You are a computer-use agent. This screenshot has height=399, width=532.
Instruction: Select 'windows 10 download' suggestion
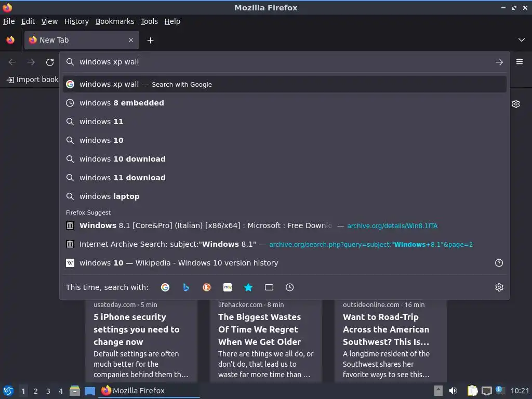[x=285, y=159]
